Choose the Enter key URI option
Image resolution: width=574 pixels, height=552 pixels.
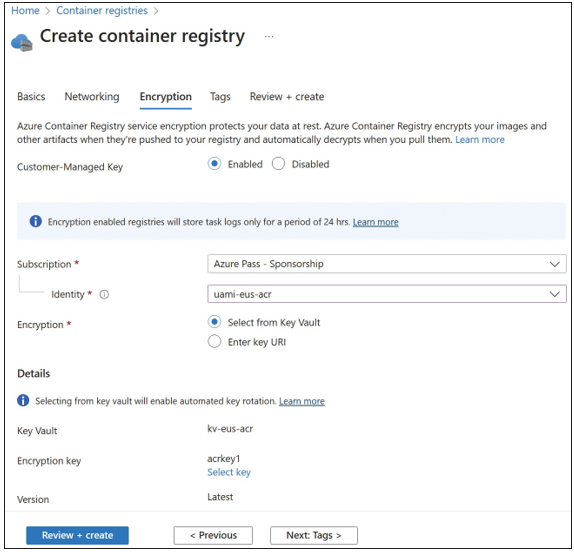point(214,341)
